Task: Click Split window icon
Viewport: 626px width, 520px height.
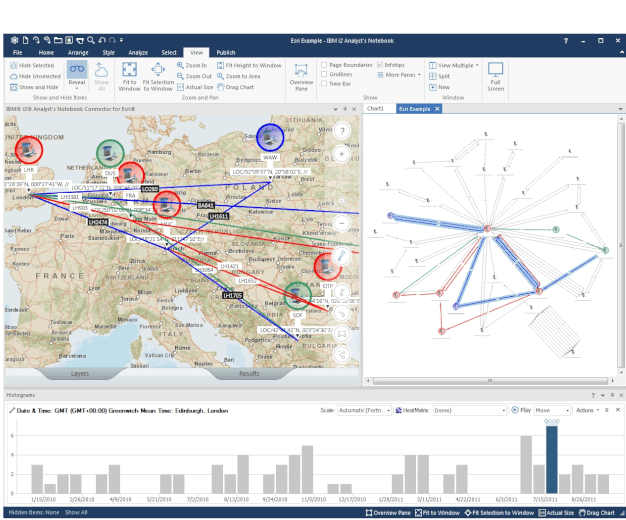Action: [x=433, y=76]
